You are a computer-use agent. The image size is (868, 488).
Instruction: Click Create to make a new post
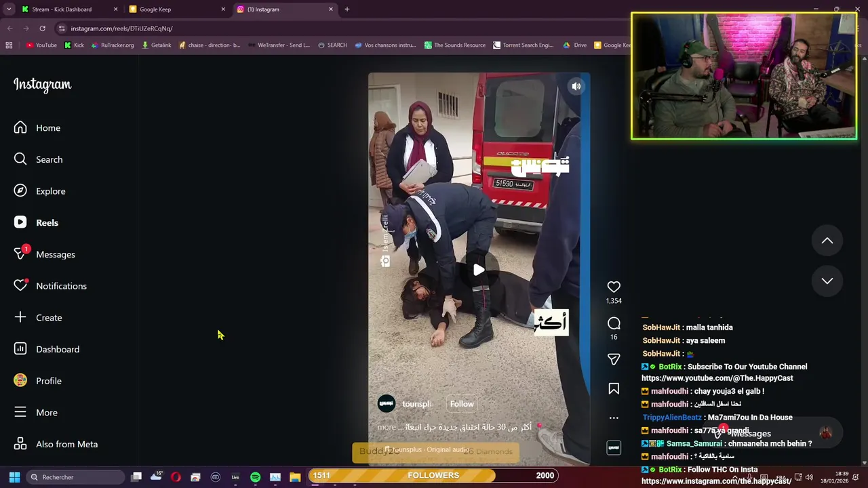point(38,317)
